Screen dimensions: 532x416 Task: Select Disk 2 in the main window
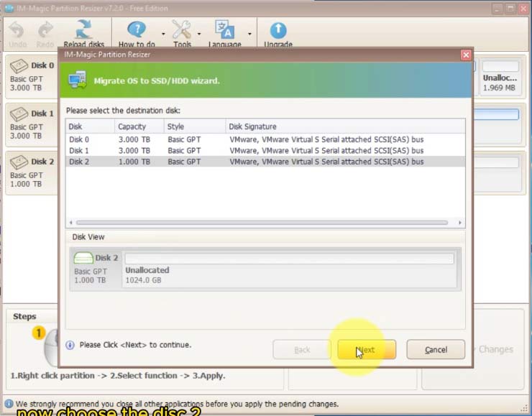click(x=32, y=173)
